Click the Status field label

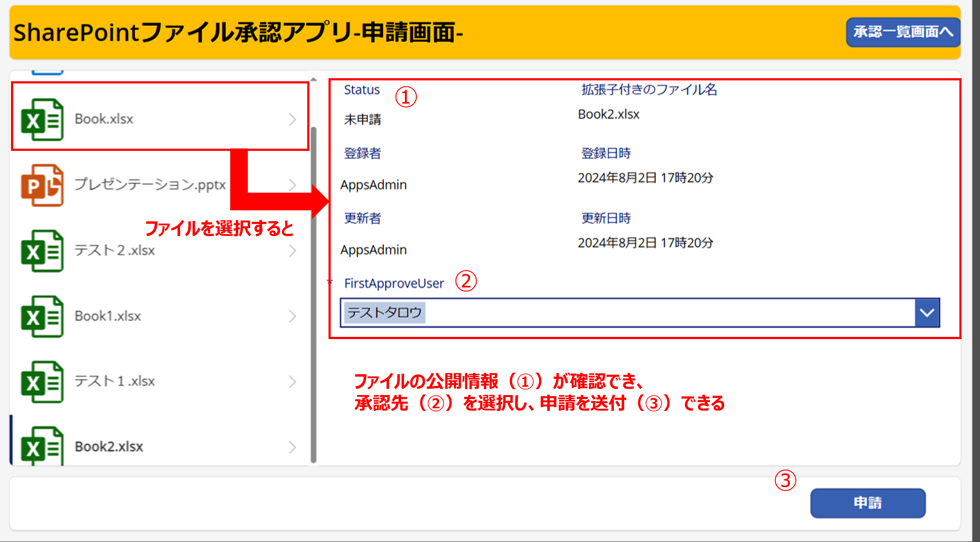[362, 90]
